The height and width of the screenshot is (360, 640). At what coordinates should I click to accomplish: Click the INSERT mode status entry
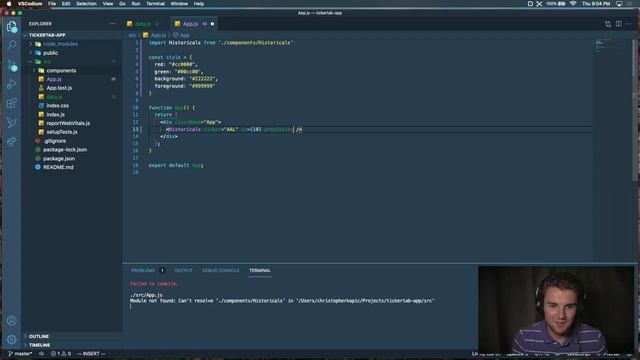click(x=91, y=353)
